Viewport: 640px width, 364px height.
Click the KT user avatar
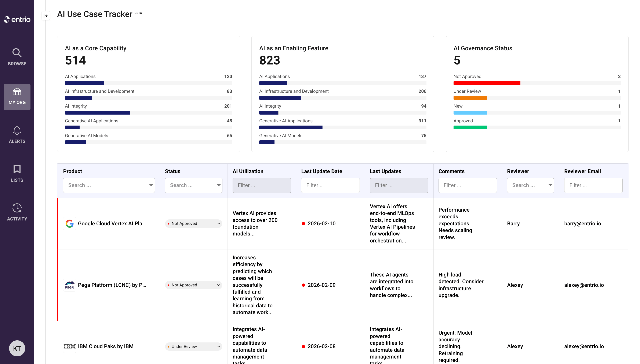coord(17,348)
